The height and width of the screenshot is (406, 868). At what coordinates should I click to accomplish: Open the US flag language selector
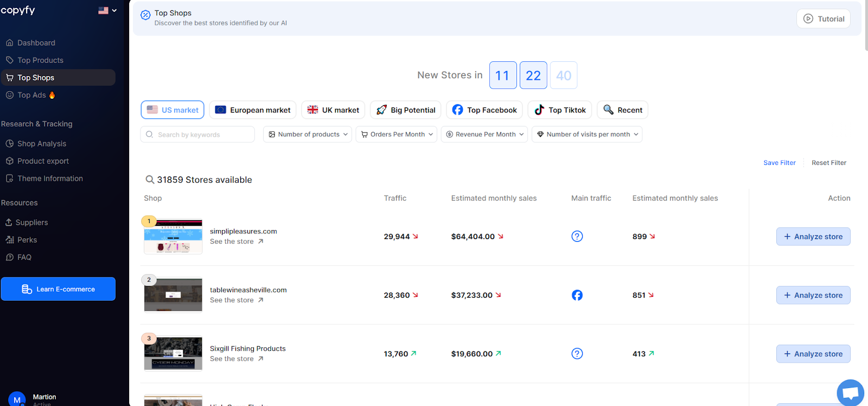107,10
